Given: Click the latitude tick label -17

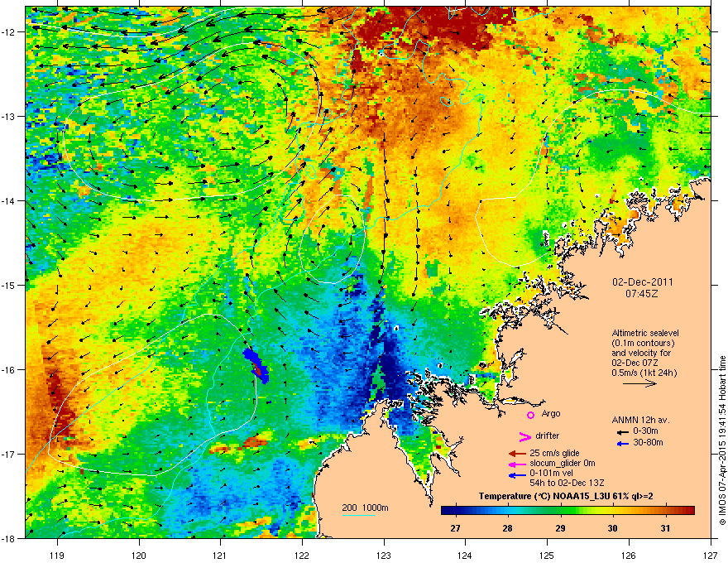Looking at the screenshot, I should [x=10, y=454].
